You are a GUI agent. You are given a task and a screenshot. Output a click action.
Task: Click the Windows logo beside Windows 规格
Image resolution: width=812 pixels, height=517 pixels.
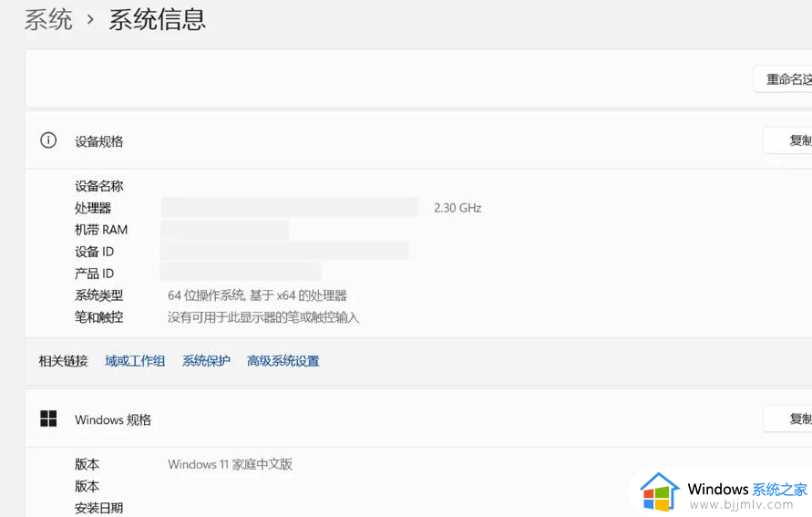pos(48,419)
